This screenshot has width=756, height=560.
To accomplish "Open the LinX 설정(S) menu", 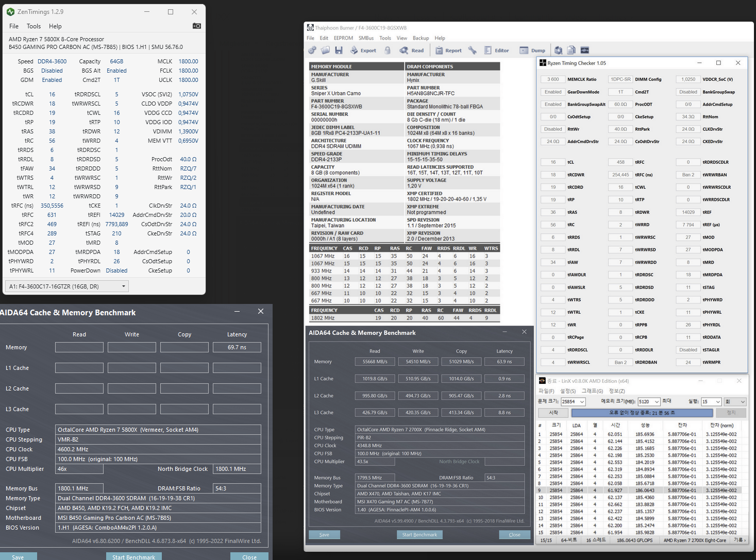I will coord(568,391).
